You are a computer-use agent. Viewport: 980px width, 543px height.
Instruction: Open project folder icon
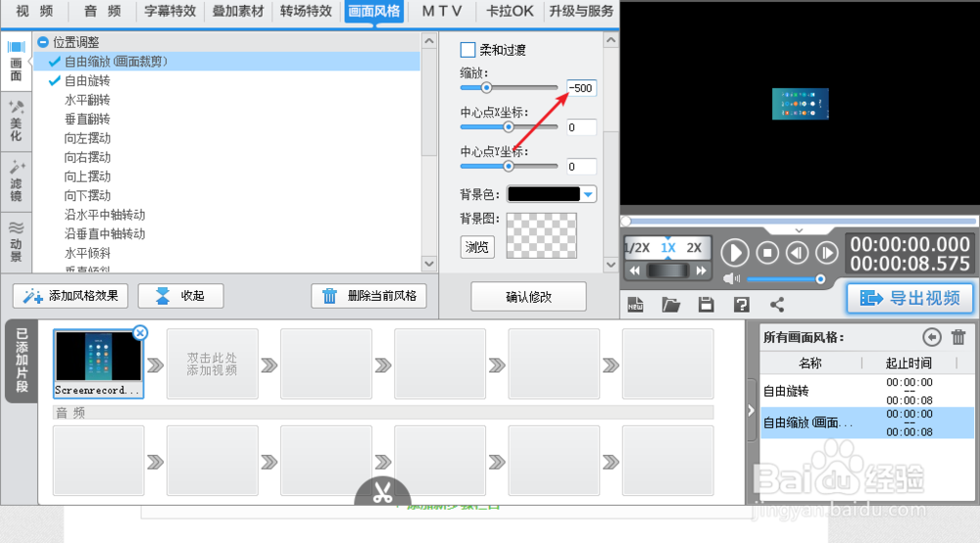coord(670,304)
